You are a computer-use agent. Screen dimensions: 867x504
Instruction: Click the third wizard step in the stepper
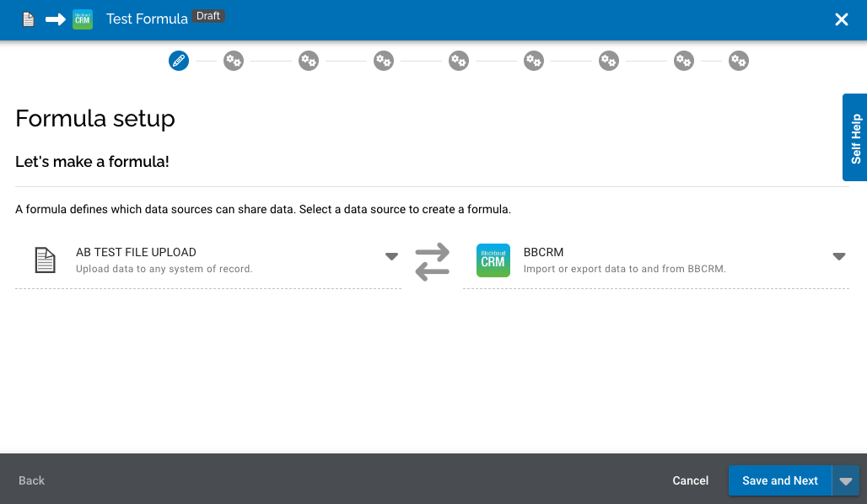tap(309, 60)
